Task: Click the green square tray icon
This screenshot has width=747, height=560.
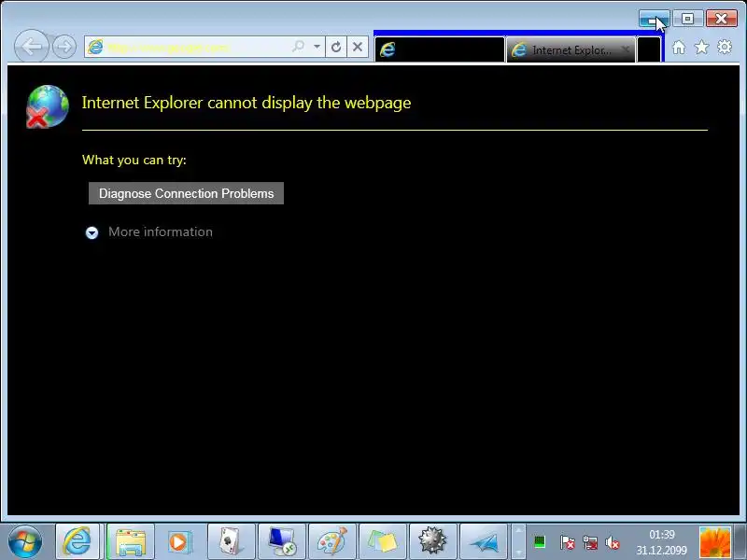Action: point(540,542)
